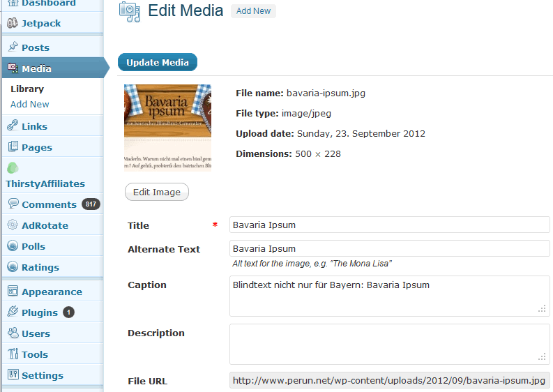Click the Comments speech bubble icon
The image size is (553, 392).
click(13, 203)
